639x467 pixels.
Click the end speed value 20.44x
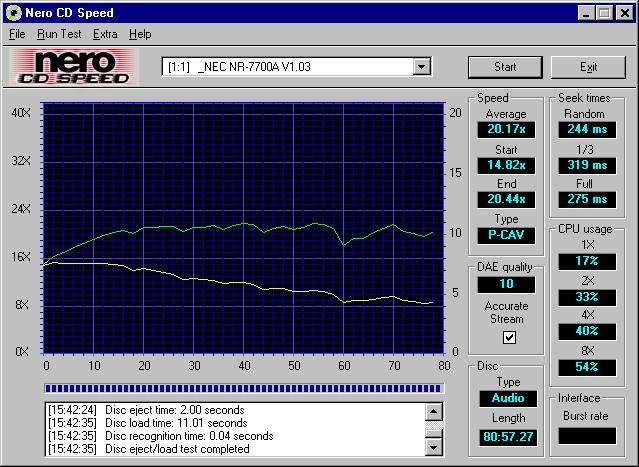(x=506, y=199)
